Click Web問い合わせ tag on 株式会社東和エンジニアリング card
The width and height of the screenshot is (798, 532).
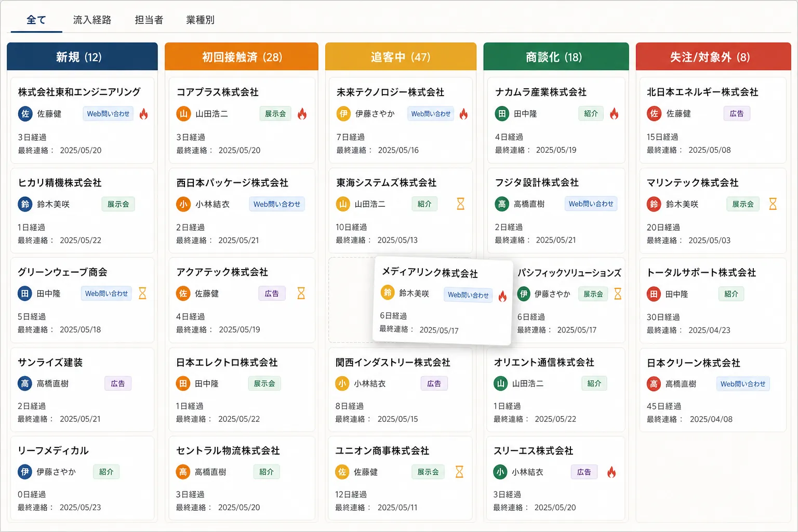pyautogui.click(x=108, y=114)
